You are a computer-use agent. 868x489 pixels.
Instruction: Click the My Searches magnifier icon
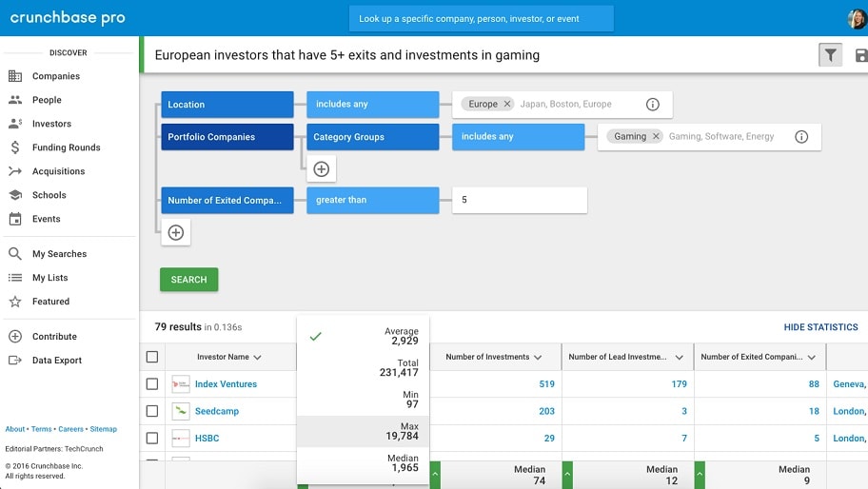click(15, 253)
